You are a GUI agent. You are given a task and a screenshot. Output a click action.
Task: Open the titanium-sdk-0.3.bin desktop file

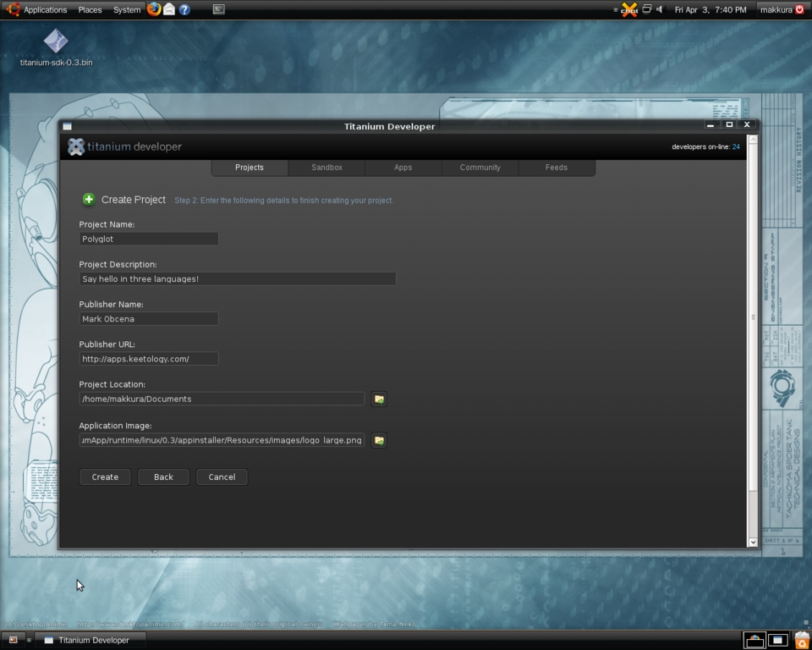(56, 42)
